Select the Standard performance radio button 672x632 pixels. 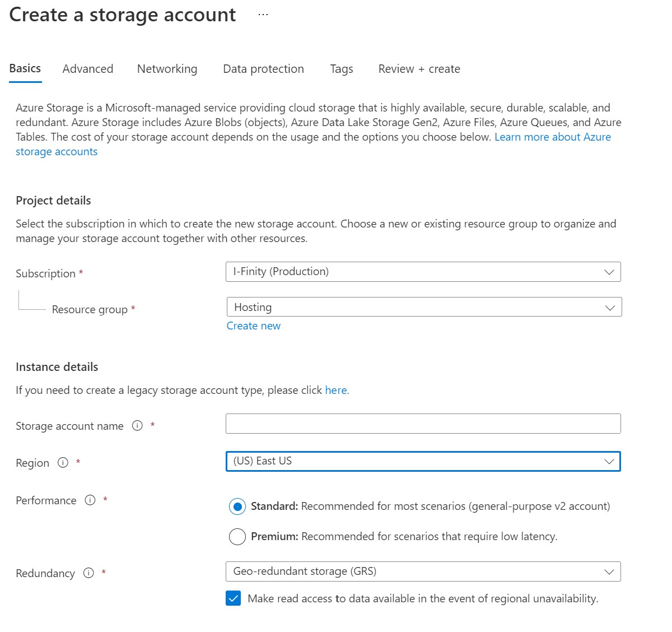[x=237, y=506]
